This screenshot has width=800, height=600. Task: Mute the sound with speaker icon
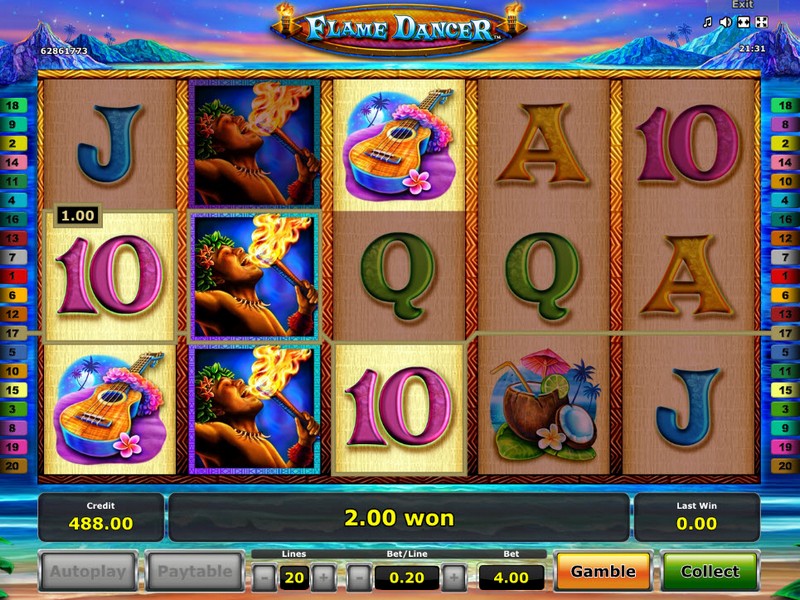pos(725,22)
